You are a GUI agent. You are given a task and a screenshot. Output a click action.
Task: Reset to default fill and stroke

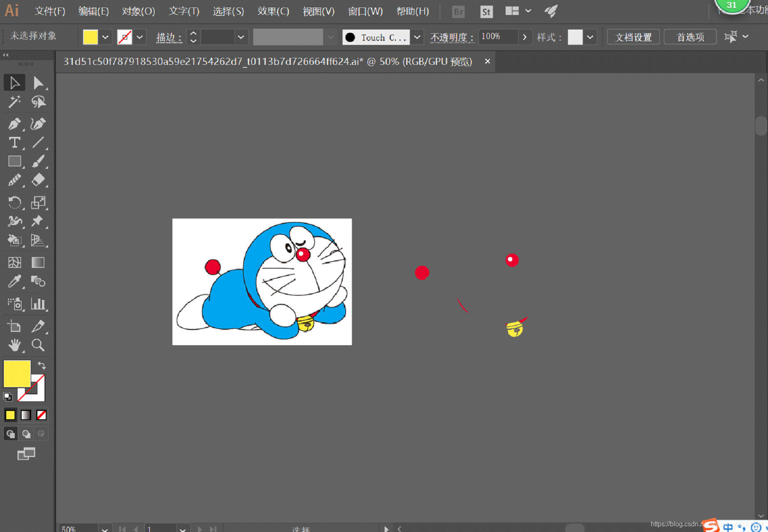click(x=7, y=397)
